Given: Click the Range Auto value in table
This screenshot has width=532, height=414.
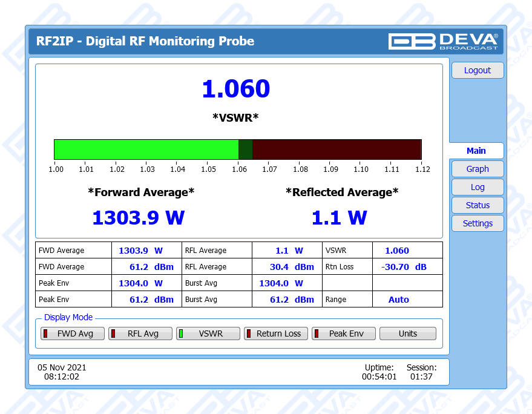Looking at the screenshot, I should click(398, 300).
